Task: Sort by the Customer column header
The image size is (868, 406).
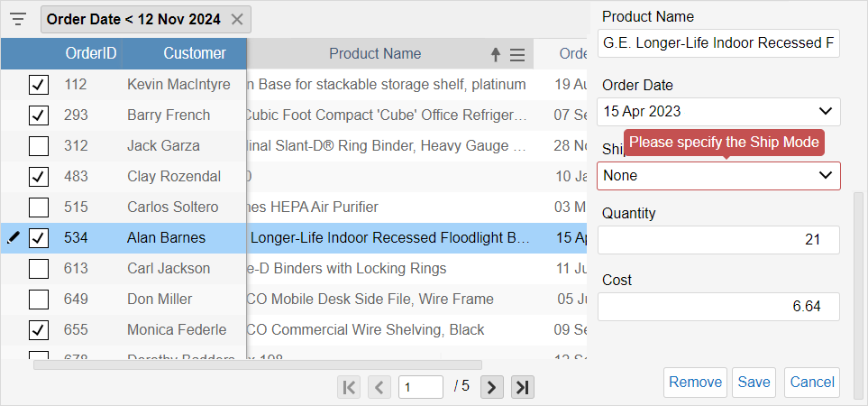Action: tap(195, 53)
